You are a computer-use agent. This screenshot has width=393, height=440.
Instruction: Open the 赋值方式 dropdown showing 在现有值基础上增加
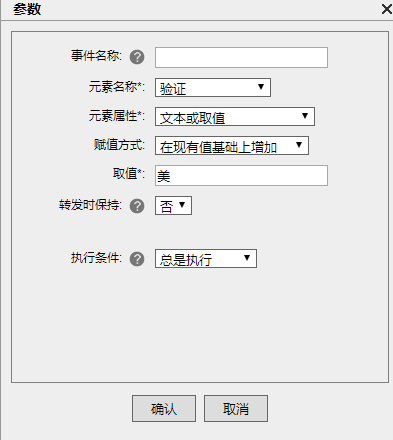click(x=232, y=146)
